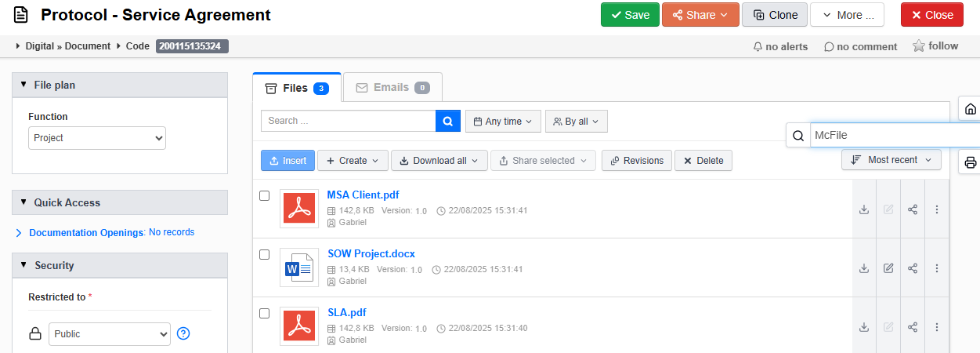This screenshot has width=980, height=353.
Task: Open the Most recent sort dropdown
Action: point(891,160)
